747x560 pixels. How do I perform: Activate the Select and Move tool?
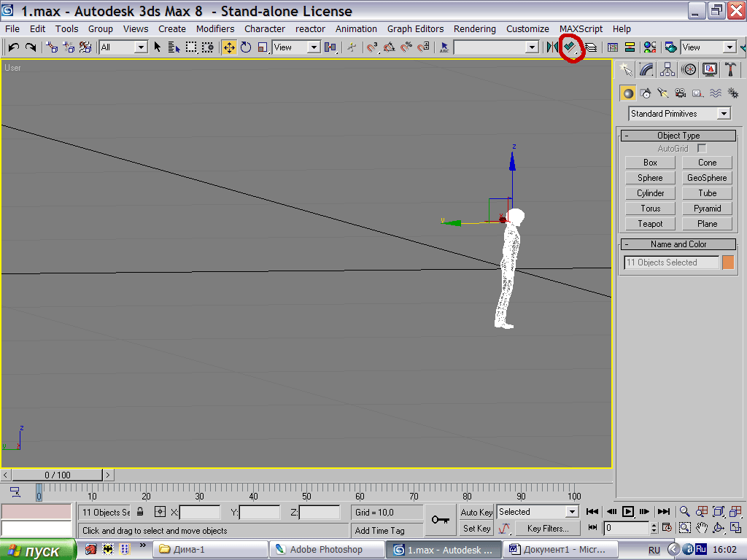(x=229, y=47)
